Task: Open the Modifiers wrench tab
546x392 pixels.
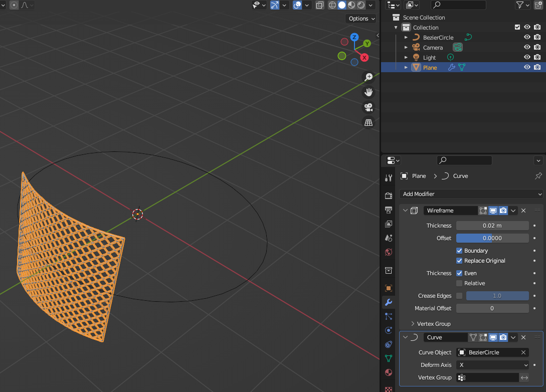Action: (389, 302)
